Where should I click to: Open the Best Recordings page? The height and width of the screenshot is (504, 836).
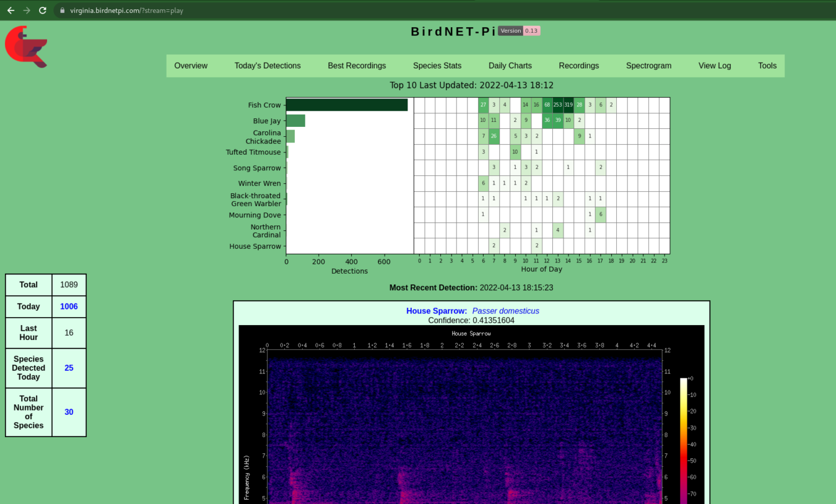click(357, 66)
